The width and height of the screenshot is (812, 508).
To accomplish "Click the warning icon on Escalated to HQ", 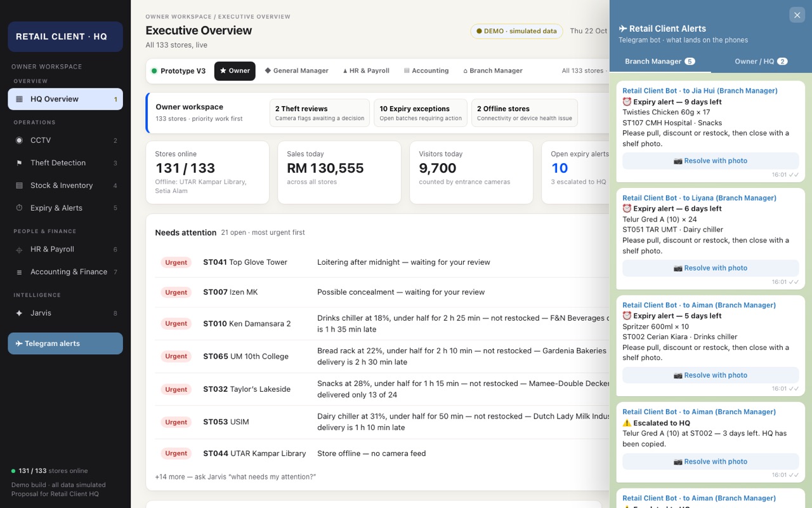I will coord(627,423).
